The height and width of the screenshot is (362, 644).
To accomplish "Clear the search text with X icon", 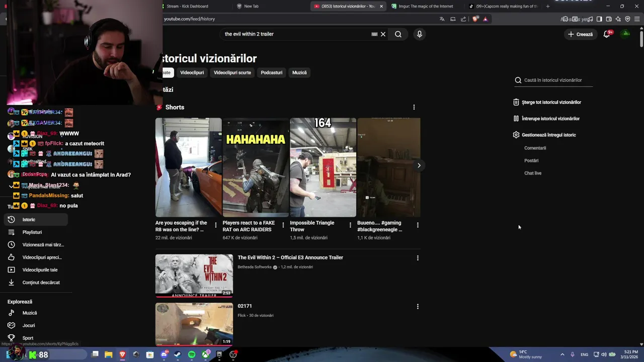I will (383, 34).
